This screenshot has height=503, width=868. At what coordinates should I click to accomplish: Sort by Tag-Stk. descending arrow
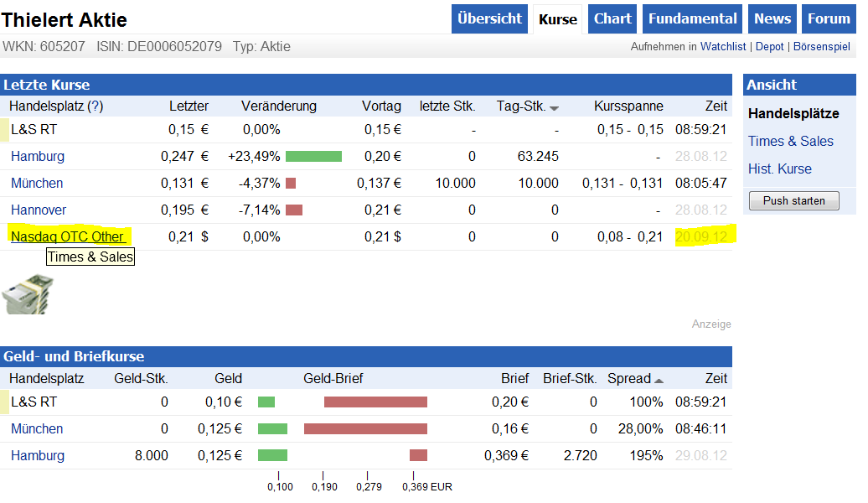(554, 108)
